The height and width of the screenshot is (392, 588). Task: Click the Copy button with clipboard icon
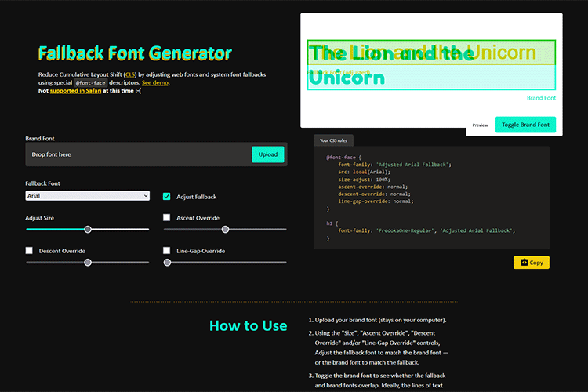[x=531, y=263]
